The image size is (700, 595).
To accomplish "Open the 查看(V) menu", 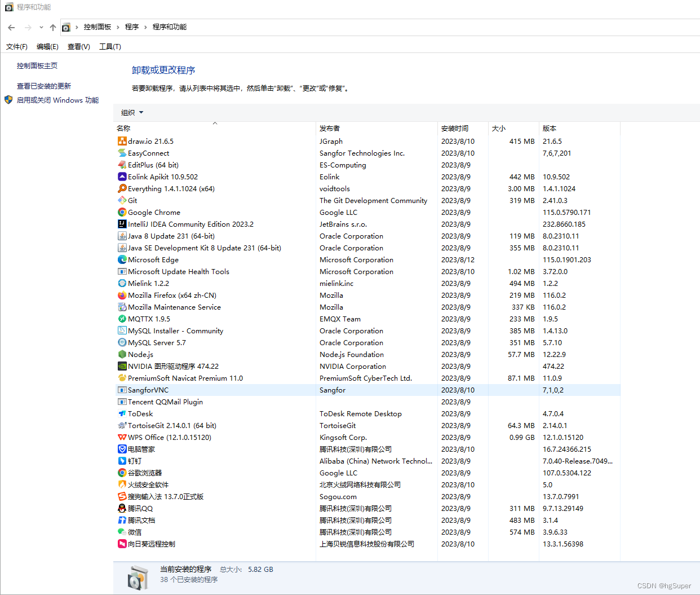I will (x=78, y=46).
